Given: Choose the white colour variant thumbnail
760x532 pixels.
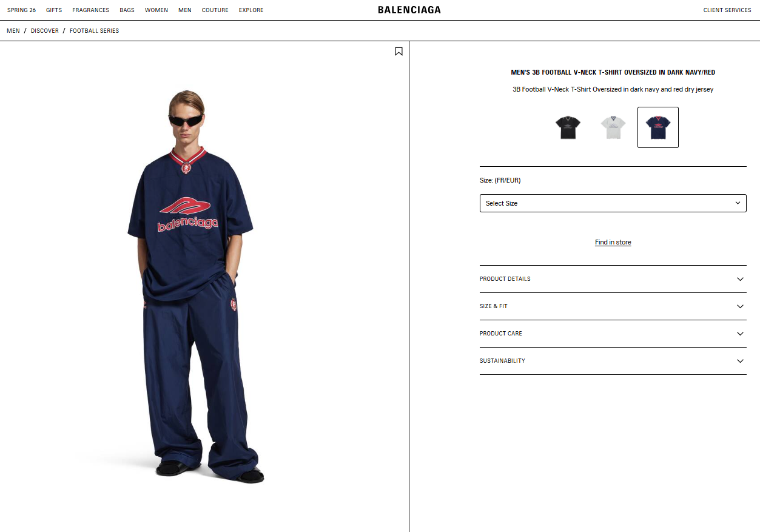Looking at the screenshot, I should click(x=613, y=127).
